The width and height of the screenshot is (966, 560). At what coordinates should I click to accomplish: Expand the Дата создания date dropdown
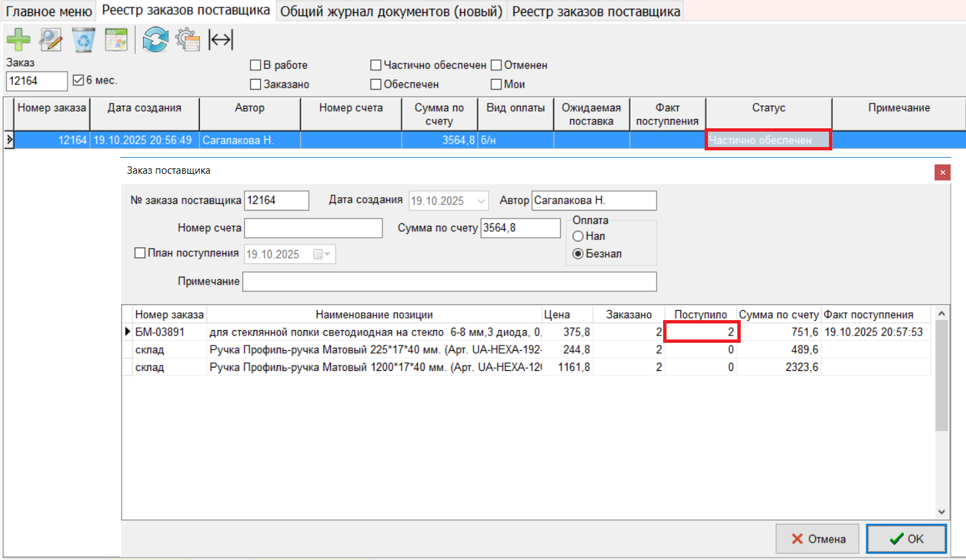point(481,200)
